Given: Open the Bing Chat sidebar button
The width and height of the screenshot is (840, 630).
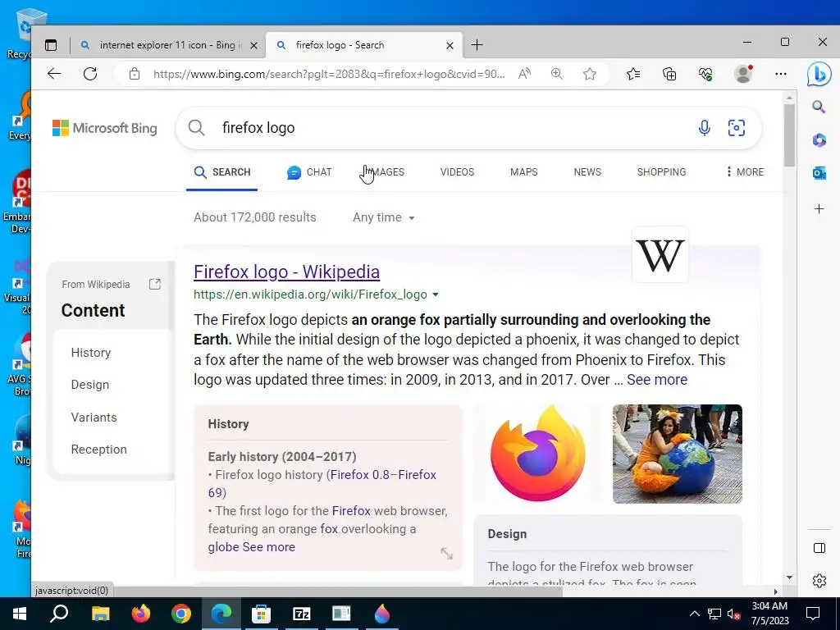Looking at the screenshot, I should click(x=819, y=74).
